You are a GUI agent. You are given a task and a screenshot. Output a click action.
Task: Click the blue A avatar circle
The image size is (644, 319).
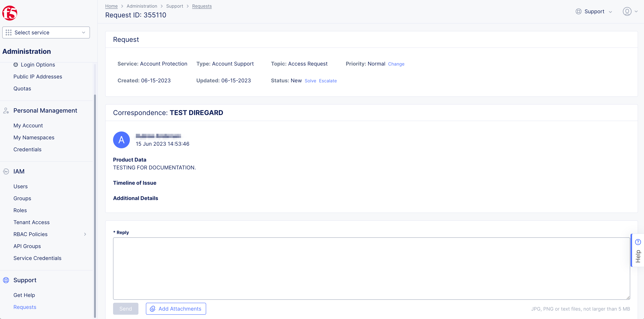tap(121, 140)
